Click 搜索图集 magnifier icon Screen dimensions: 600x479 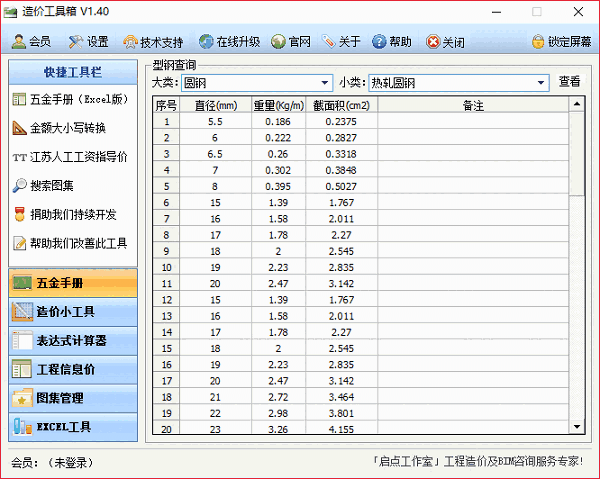pyautogui.click(x=19, y=186)
